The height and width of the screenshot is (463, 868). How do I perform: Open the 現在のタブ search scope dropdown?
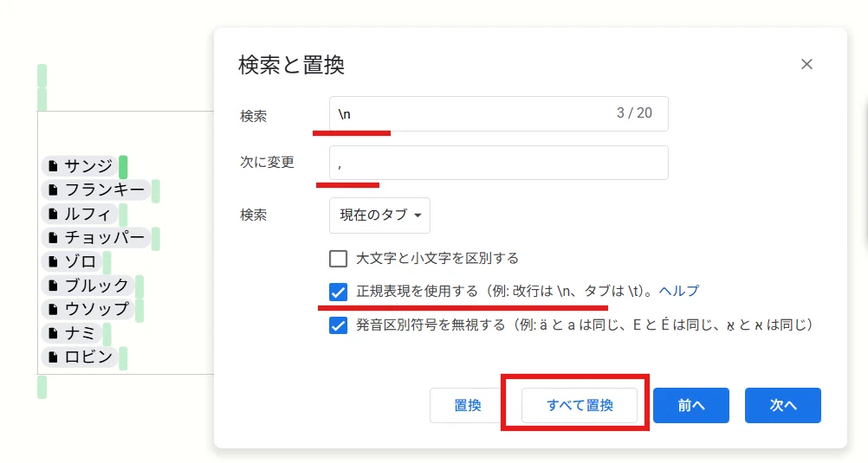379,215
